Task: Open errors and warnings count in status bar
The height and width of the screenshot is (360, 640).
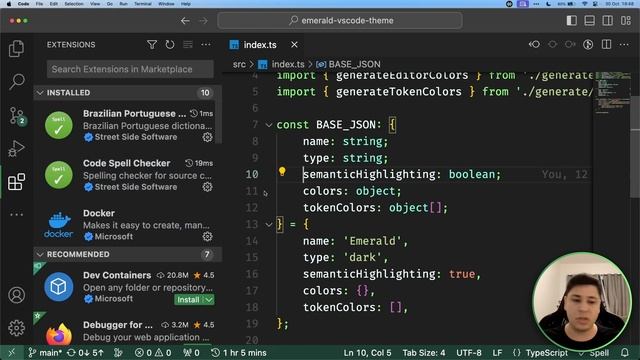Action: click(153, 353)
